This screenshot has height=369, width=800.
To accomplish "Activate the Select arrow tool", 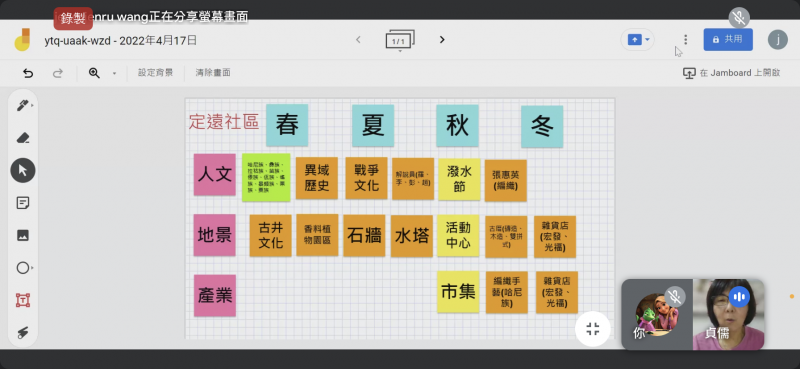I will pyautogui.click(x=22, y=170).
